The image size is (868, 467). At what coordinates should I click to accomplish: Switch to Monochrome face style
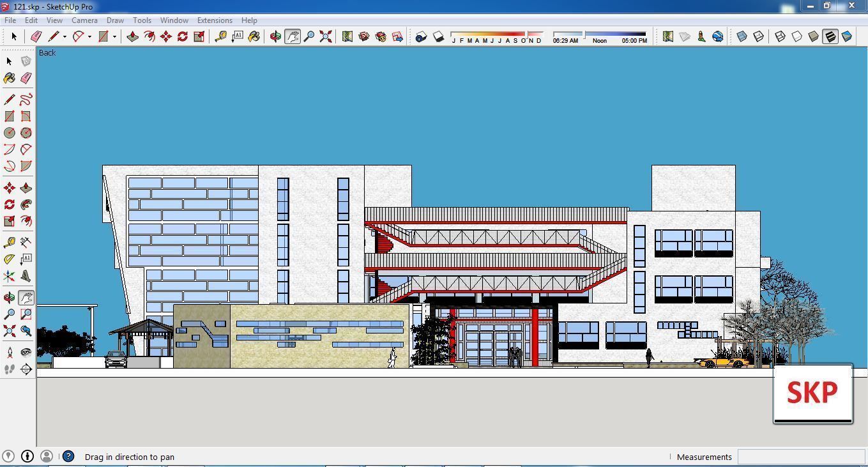click(846, 36)
